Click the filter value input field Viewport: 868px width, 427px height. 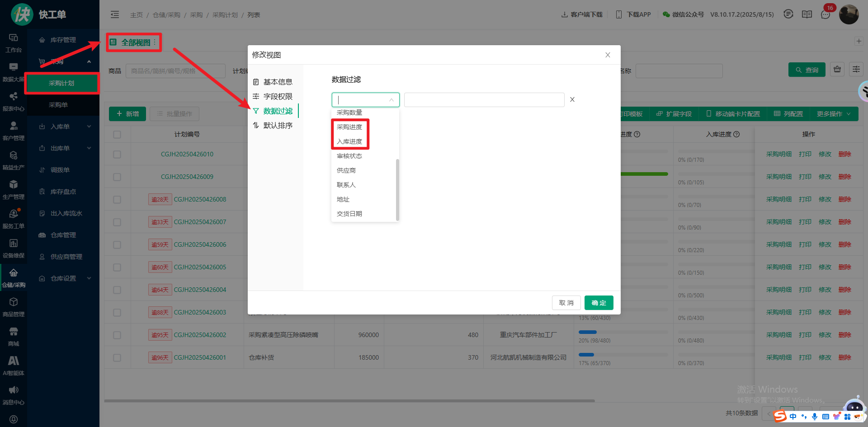click(484, 100)
